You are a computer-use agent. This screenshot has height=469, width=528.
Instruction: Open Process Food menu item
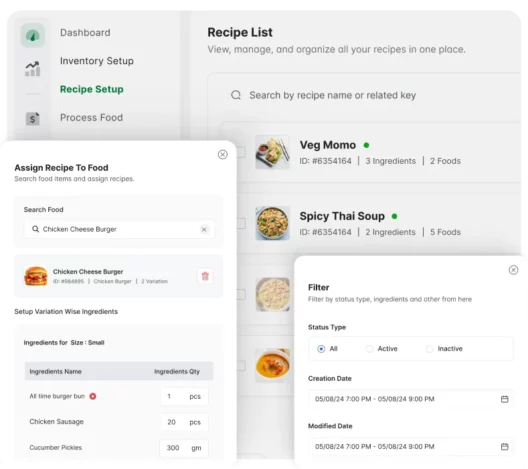point(91,118)
